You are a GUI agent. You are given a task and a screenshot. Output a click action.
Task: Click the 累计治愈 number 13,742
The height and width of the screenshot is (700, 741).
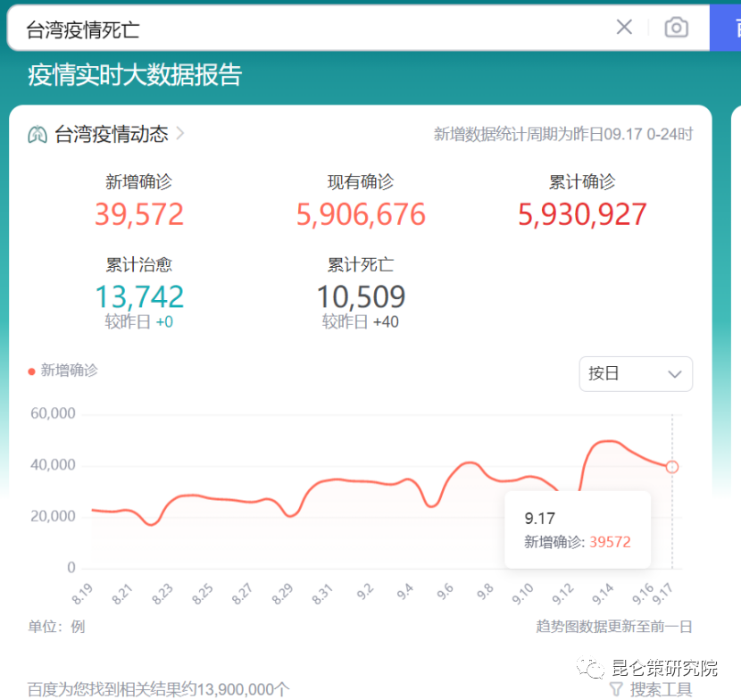pos(139,296)
